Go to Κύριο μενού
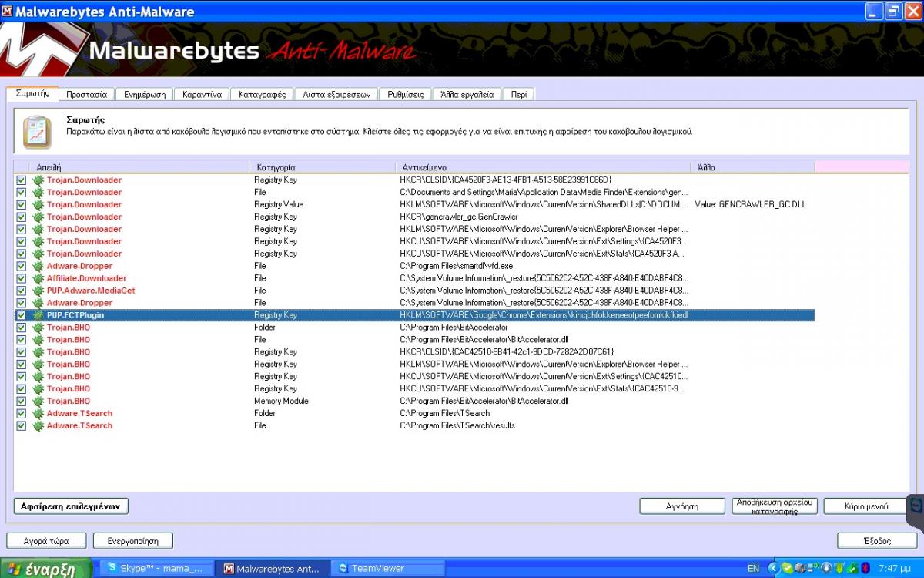Screen dimensions: 924x578 pos(865,506)
